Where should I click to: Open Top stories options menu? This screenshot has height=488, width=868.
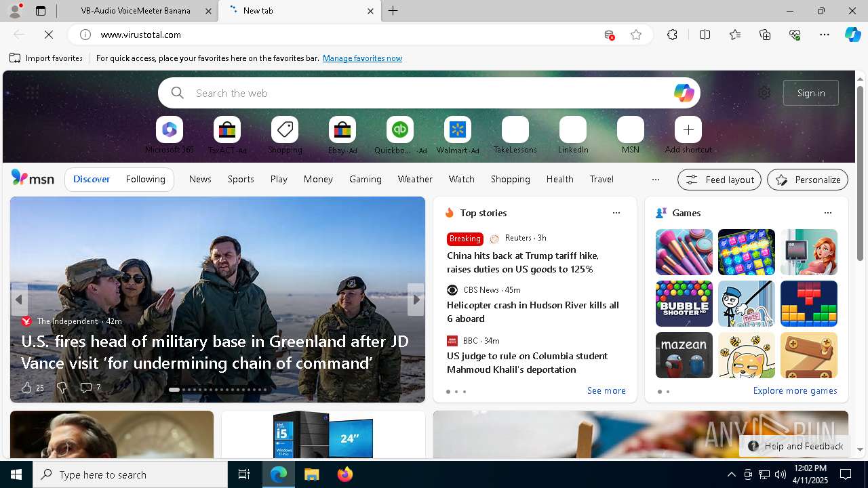point(616,213)
